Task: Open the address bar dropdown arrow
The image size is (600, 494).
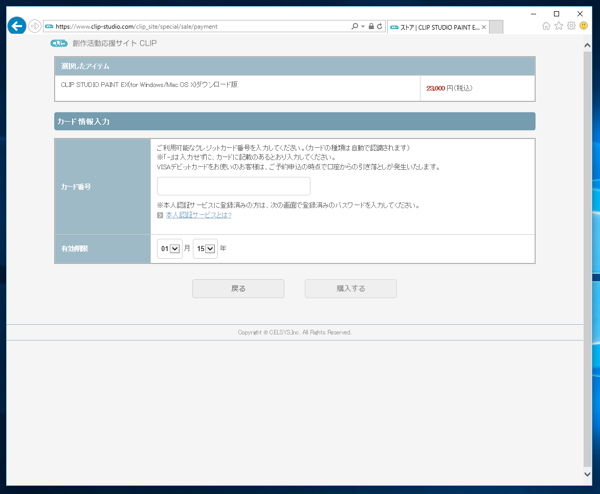Action: [x=363, y=26]
